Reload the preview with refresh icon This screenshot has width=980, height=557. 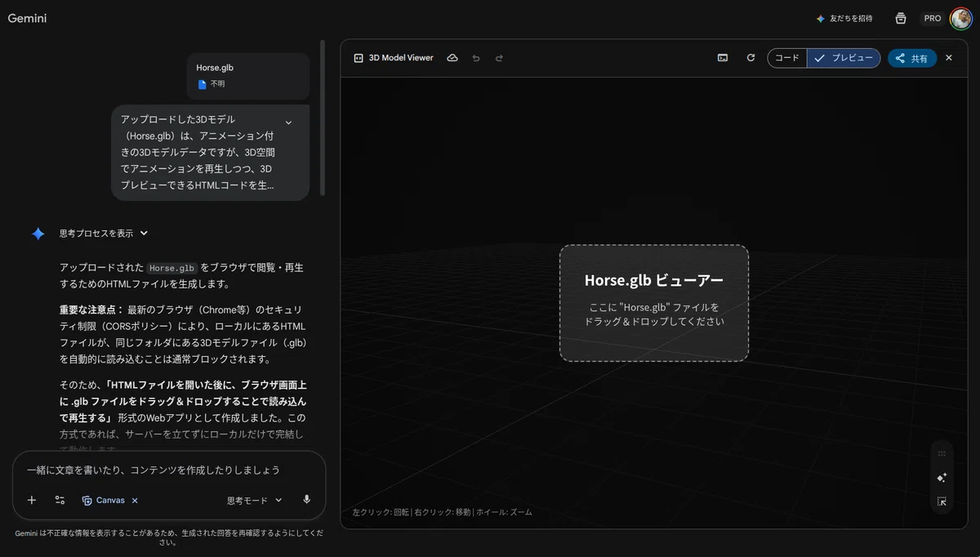point(751,58)
